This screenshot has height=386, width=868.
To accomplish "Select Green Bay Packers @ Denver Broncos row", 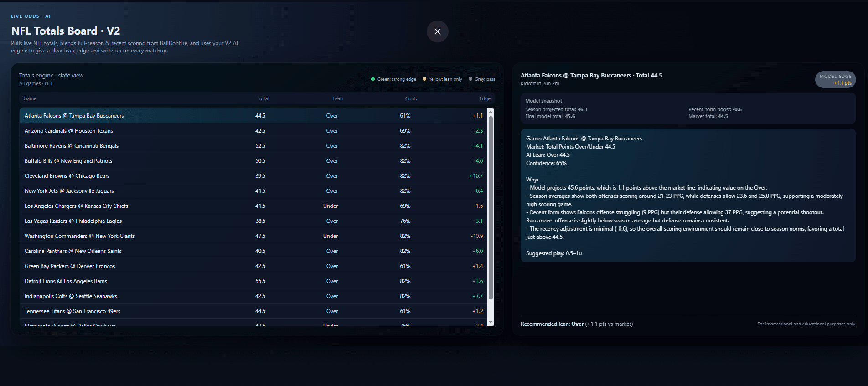I will point(253,266).
